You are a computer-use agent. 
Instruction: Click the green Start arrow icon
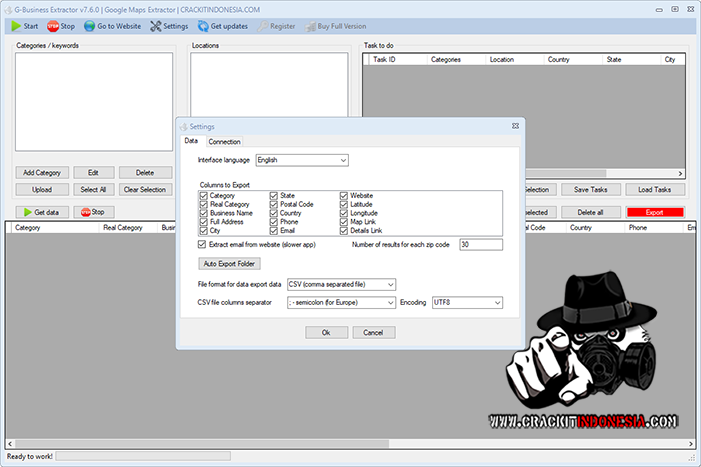[16, 25]
